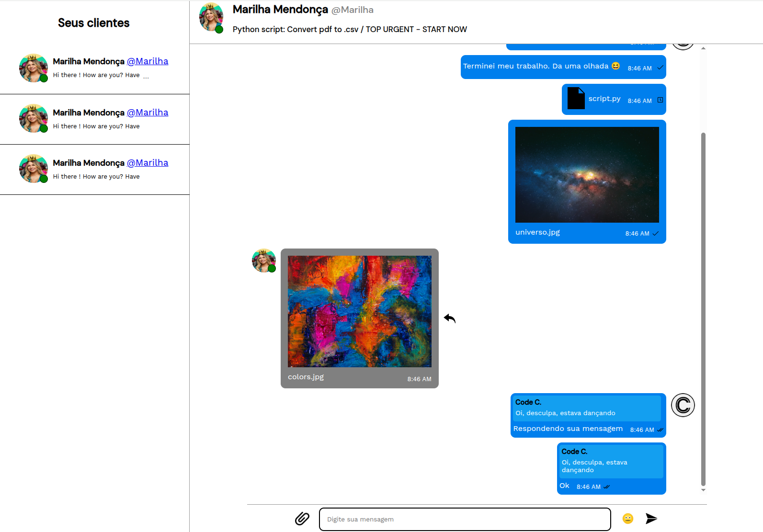
Task: Open the colors.jpg painting image
Action: pyautogui.click(x=359, y=311)
